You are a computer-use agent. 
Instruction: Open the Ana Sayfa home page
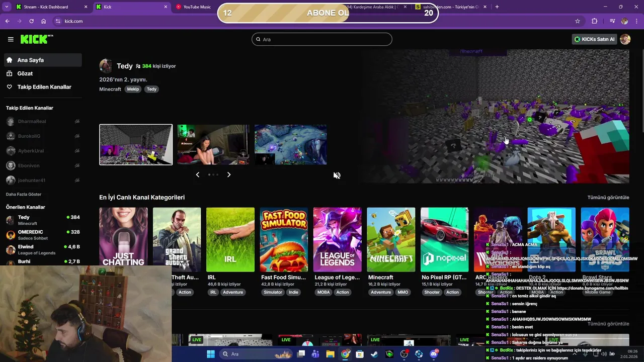point(43,60)
